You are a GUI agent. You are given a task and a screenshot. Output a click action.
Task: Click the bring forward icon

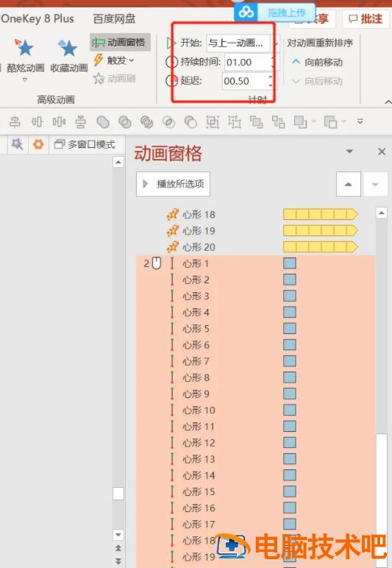coord(256,121)
